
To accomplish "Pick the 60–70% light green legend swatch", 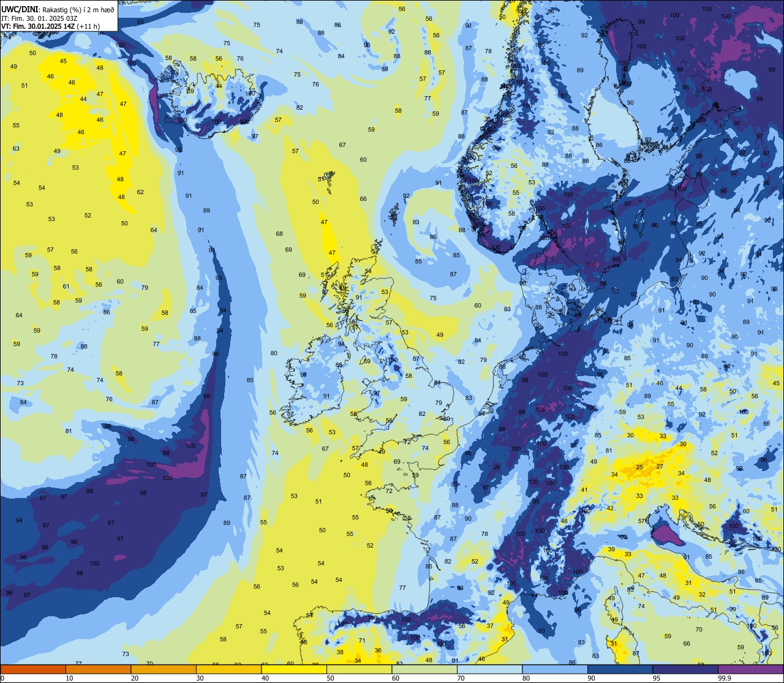I will 424,669.
